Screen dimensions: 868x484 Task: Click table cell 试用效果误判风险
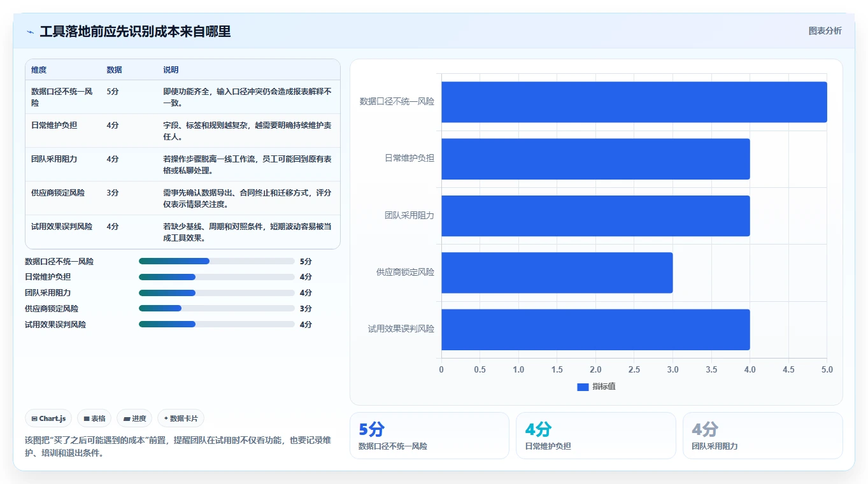pyautogui.click(x=62, y=227)
